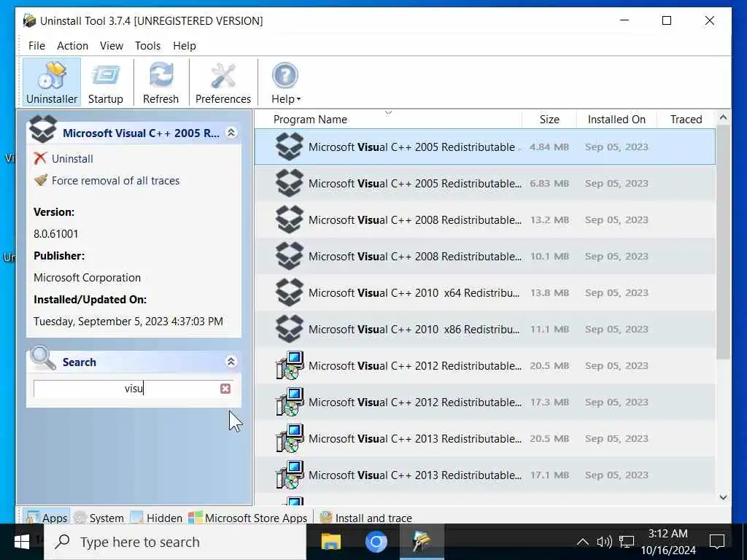Select Visual C++ 2013 entry sized 20.5 MB
Viewport: 747px width, 560px height.
tap(485, 438)
